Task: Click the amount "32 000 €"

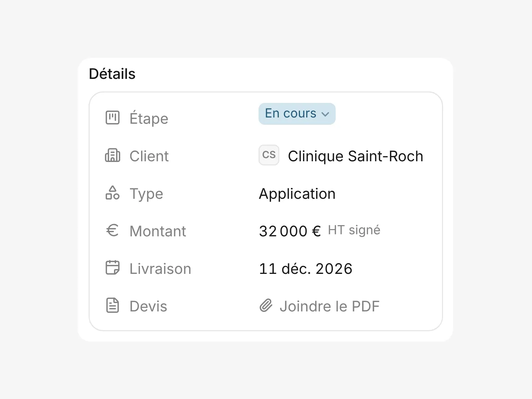Action: pos(290,231)
